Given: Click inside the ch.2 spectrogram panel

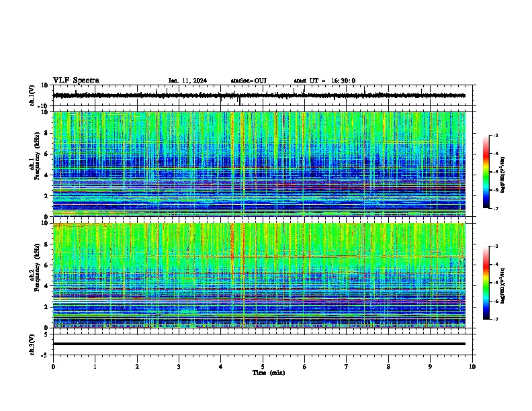Looking at the screenshot, I should coord(259,275).
